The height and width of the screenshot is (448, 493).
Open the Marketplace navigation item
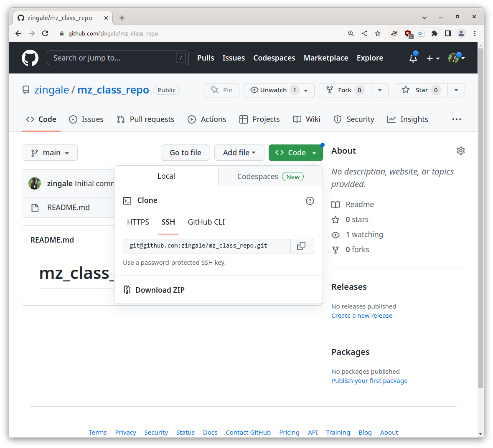point(326,58)
